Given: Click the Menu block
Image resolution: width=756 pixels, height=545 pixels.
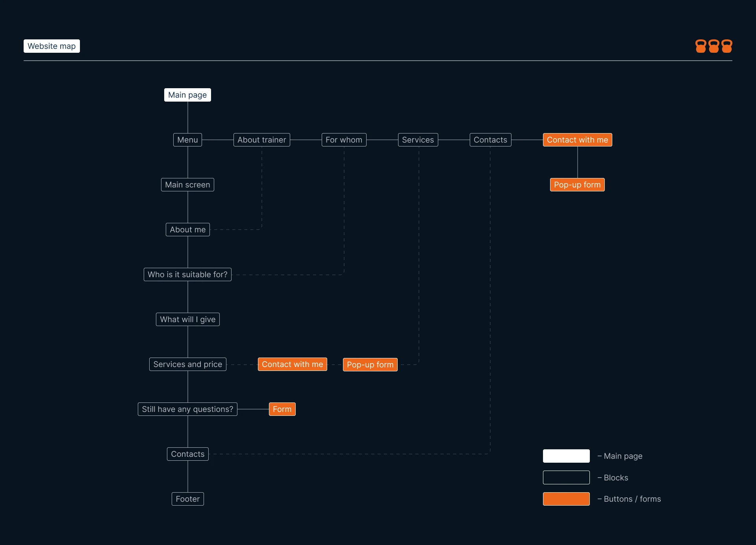Looking at the screenshot, I should click(x=187, y=140).
